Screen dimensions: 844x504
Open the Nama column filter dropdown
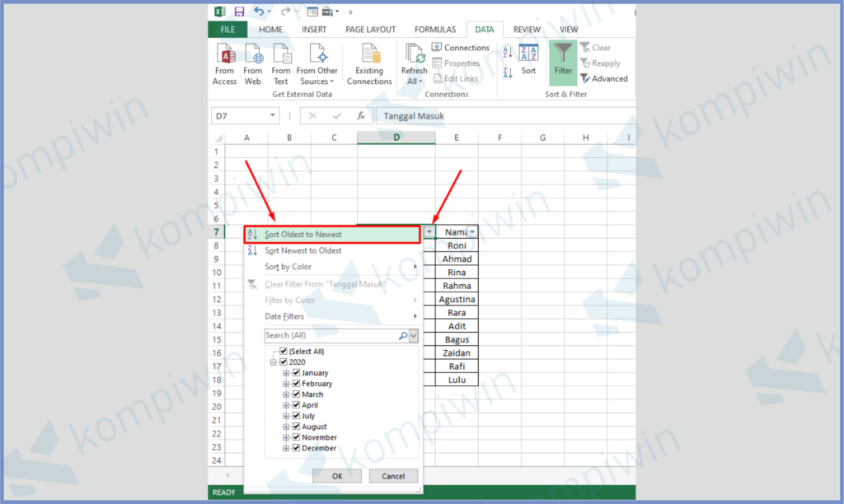click(472, 233)
